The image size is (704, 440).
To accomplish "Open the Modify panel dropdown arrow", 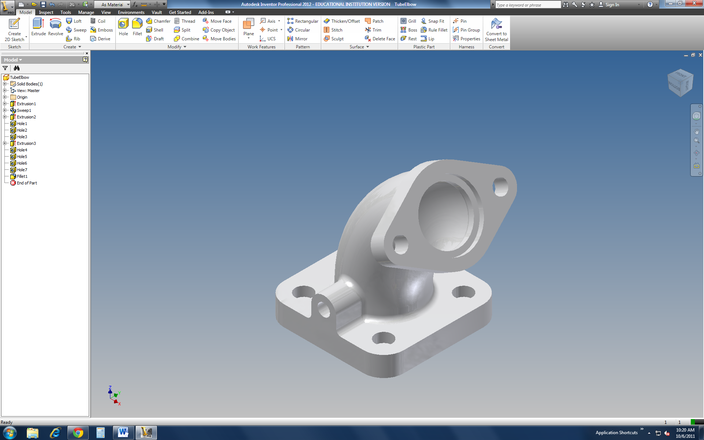I will [184, 47].
